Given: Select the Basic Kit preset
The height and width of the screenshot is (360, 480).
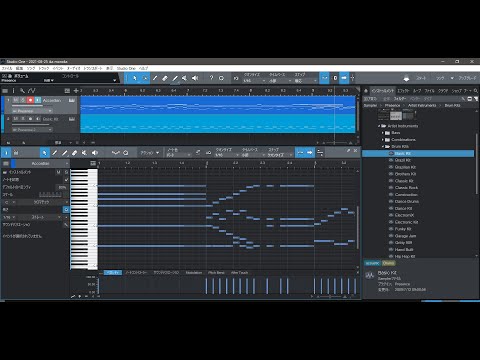Looking at the screenshot, I should tap(418, 153).
